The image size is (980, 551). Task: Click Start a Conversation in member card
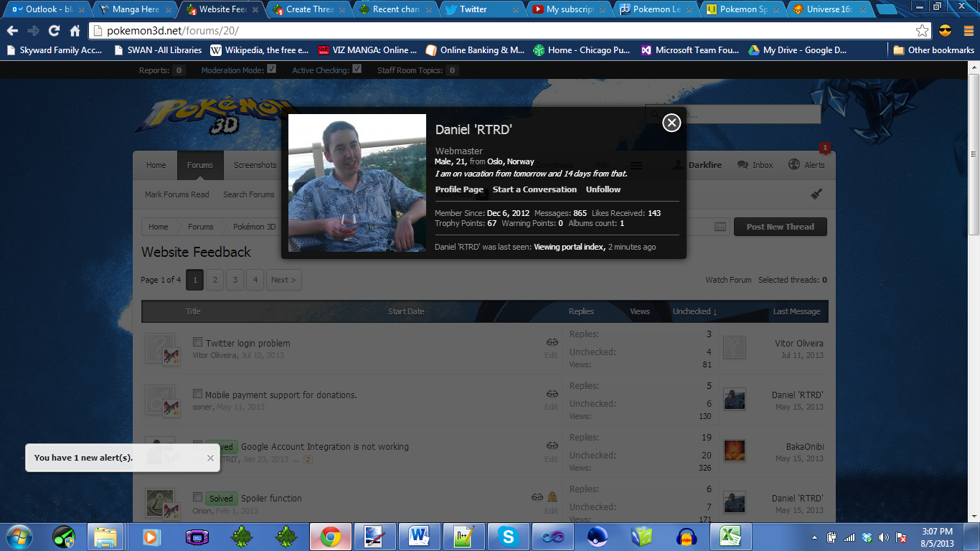534,189
